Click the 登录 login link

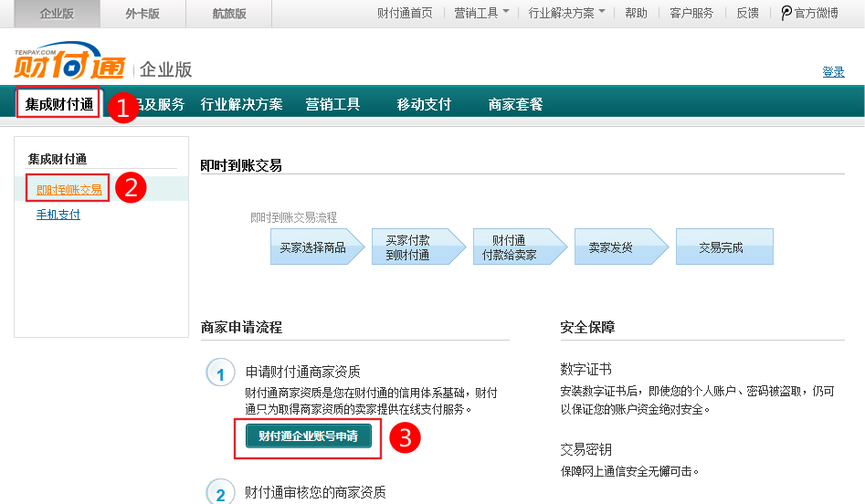[833, 72]
